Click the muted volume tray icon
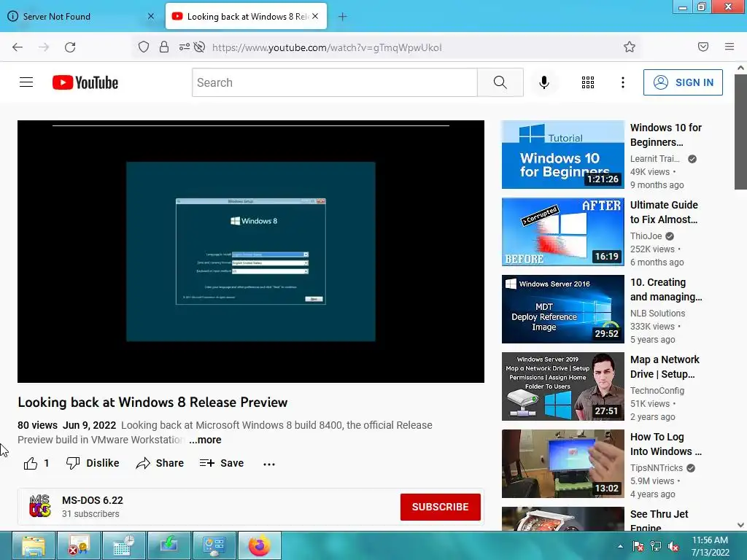Viewport: 747px width, 560px height. coord(673,547)
